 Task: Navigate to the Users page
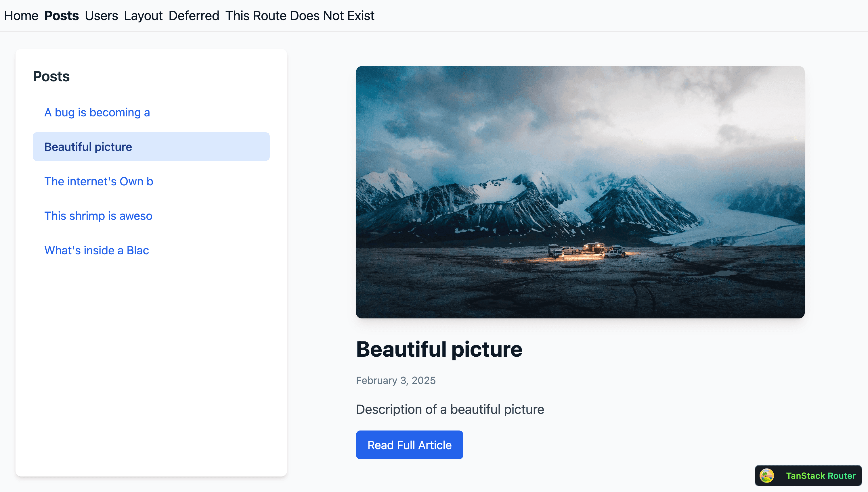pos(102,16)
